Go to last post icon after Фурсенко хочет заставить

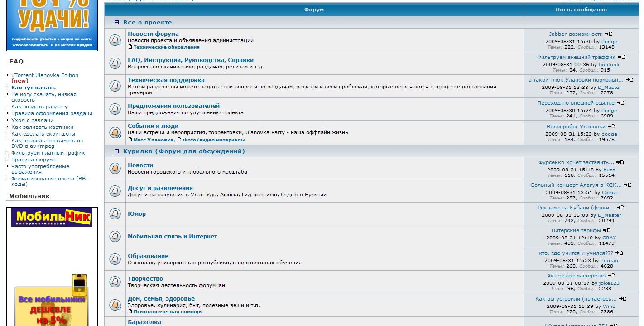620,162
